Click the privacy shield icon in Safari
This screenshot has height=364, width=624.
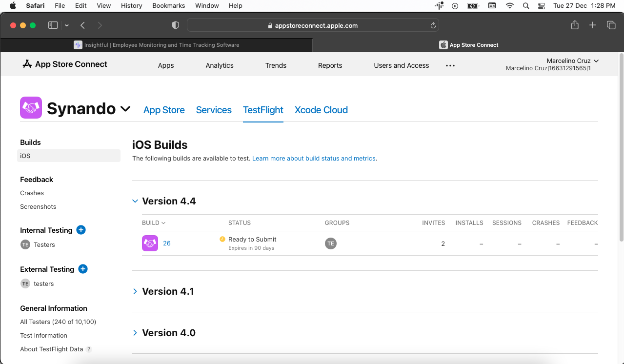tap(176, 25)
